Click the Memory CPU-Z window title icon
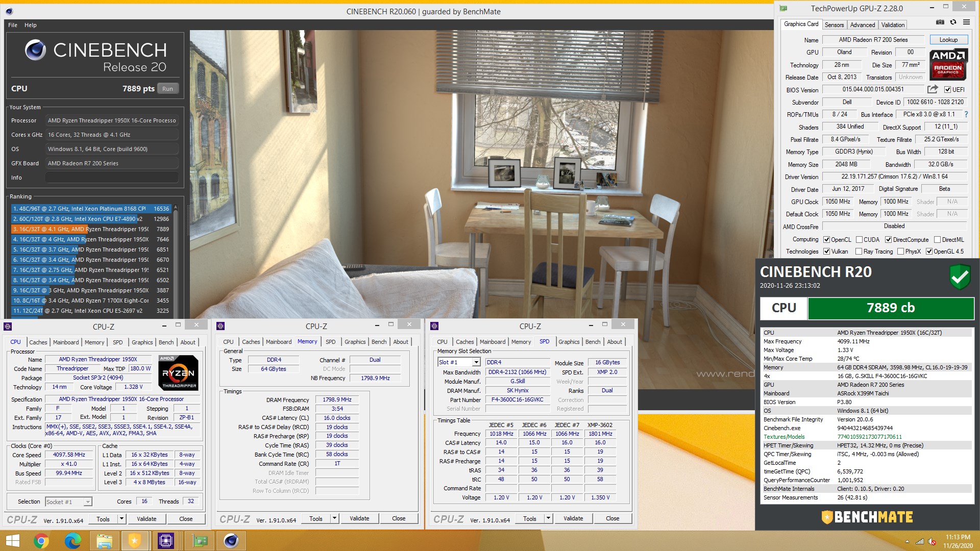The height and width of the screenshot is (551, 980). coord(220,326)
